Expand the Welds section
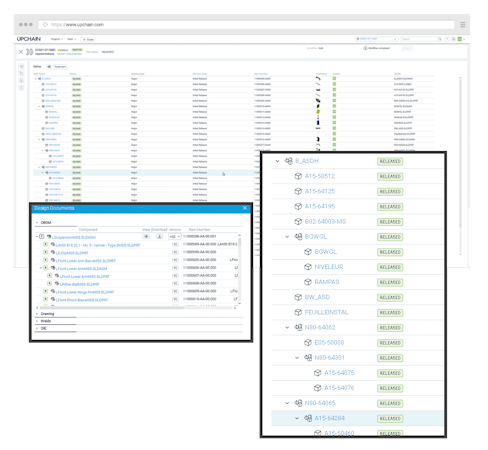Image resolution: width=488 pixels, height=450 pixels. pos(37,321)
